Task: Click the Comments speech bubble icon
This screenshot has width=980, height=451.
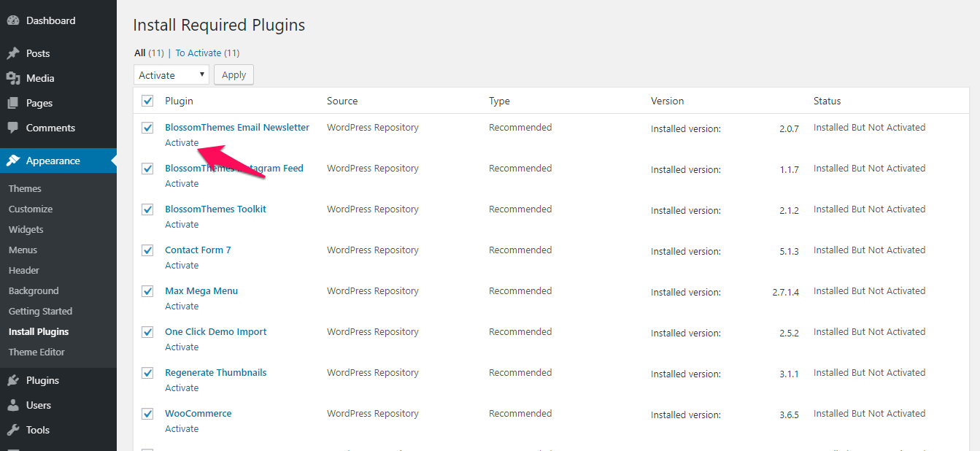Action: pos(12,128)
